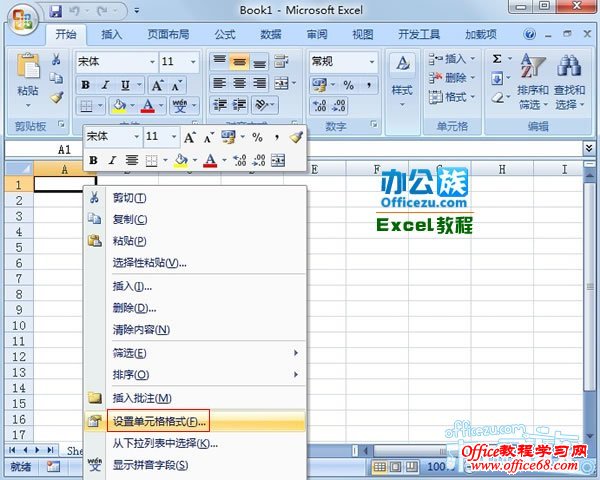Viewport: 600px width, 480px height.
Task: Click ribbon Top Align icon
Action: tap(220, 60)
